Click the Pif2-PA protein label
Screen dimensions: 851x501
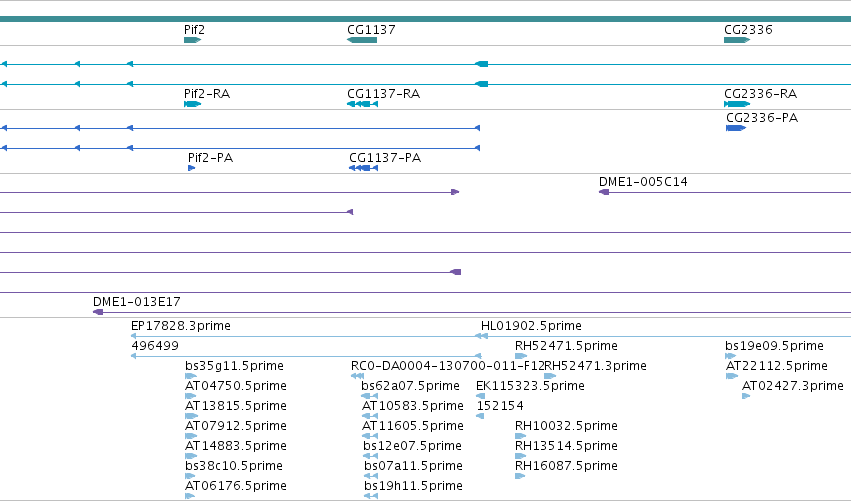coord(211,158)
